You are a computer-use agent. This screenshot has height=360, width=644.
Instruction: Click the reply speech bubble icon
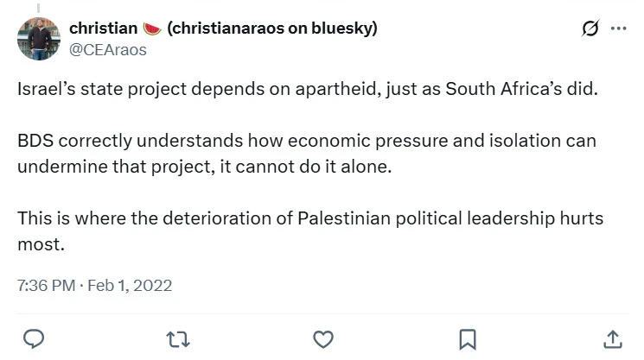pos(34,338)
